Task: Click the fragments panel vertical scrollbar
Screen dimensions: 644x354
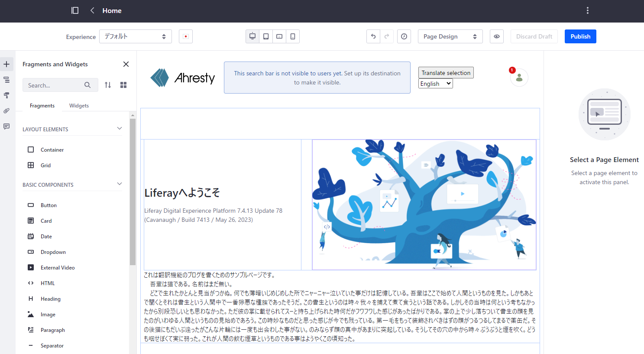Action: tap(133, 191)
